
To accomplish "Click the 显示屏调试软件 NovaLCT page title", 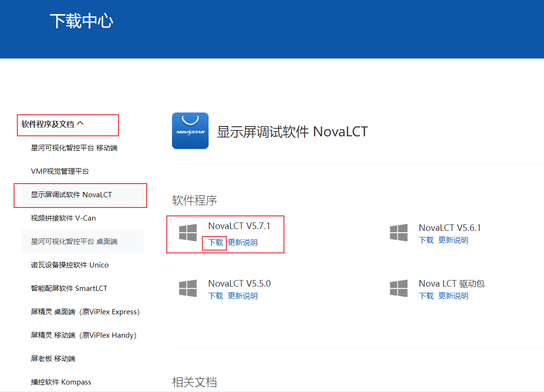I will coord(292,132).
